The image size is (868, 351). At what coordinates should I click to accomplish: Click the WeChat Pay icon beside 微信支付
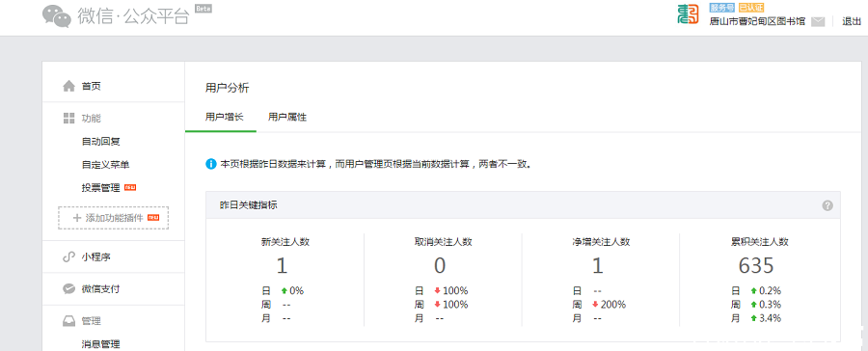point(68,289)
